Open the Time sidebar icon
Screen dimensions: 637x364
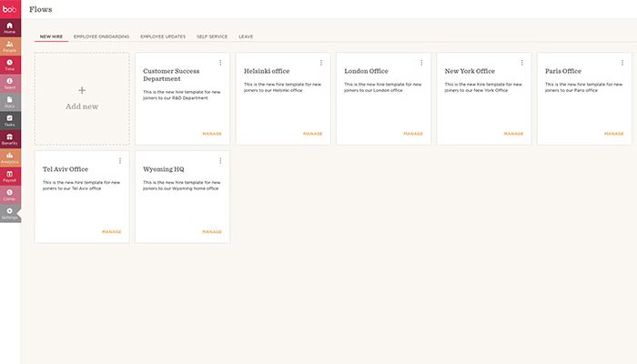[9, 65]
